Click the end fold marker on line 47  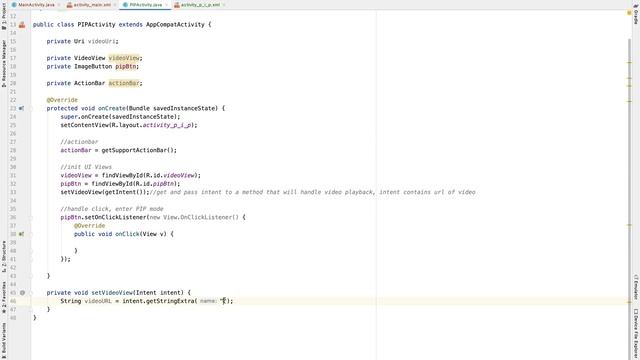point(30,309)
